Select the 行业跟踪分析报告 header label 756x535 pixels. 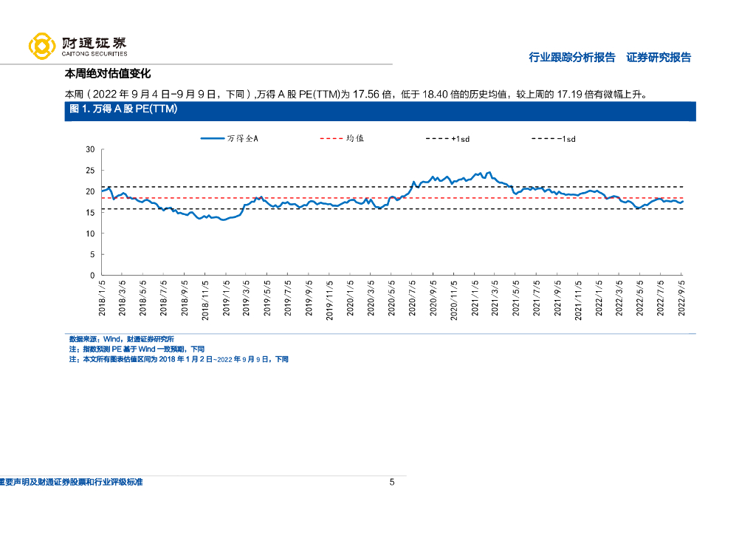572,58
